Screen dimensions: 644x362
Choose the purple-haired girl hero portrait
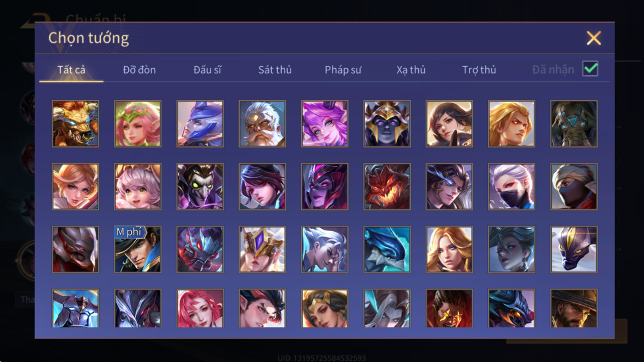324,124
